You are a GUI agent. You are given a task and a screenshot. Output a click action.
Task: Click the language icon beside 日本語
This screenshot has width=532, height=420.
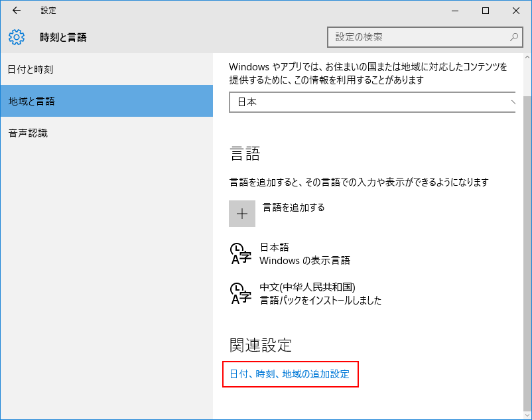pos(240,253)
